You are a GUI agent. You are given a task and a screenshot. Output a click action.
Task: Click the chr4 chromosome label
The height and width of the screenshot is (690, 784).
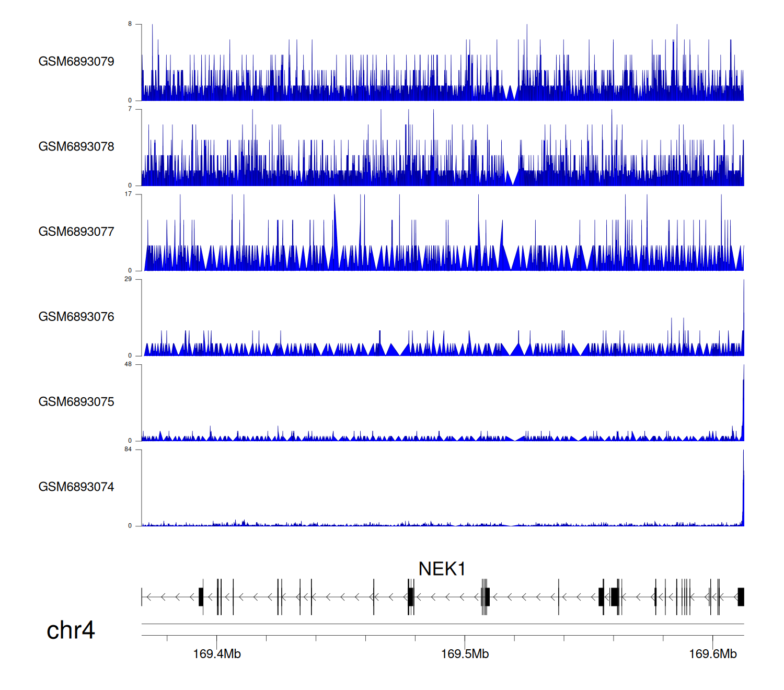(71, 630)
